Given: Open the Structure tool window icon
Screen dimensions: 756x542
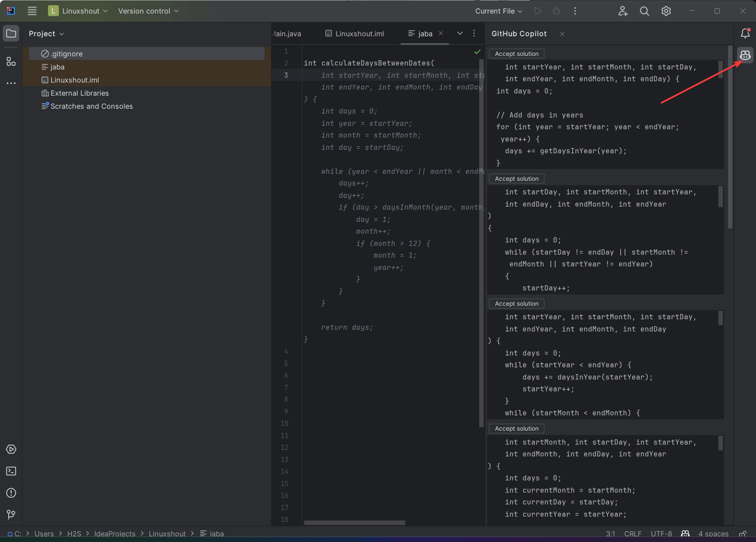Looking at the screenshot, I should (x=11, y=62).
